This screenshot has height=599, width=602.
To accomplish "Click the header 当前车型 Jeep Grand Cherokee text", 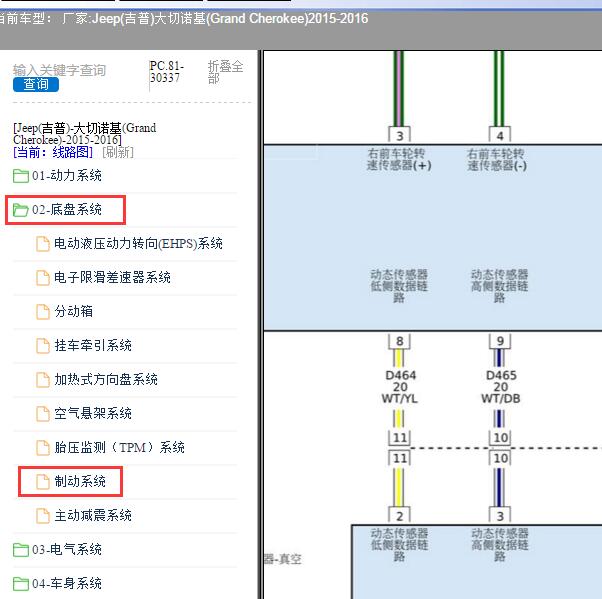I will (x=184, y=18).
